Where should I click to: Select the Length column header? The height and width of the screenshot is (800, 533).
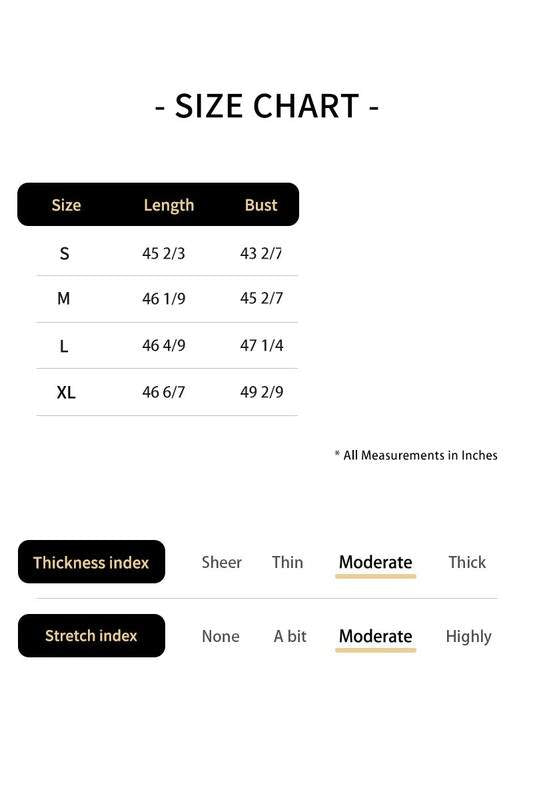click(x=169, y=206)
